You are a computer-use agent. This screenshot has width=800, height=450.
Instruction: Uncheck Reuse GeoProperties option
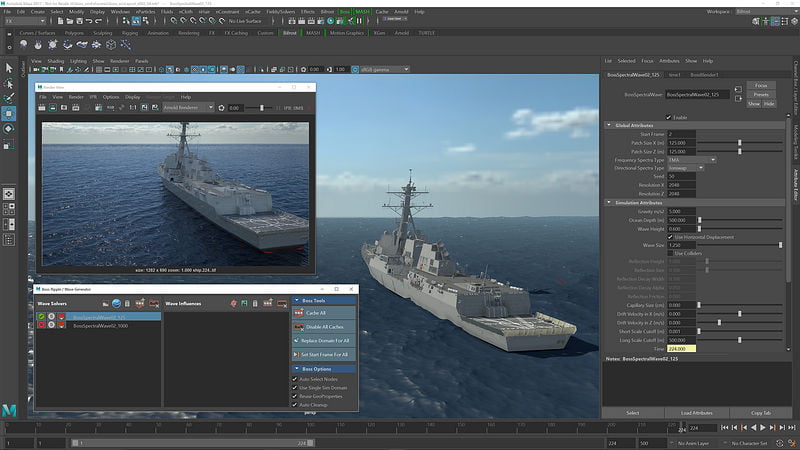point(294,396)
